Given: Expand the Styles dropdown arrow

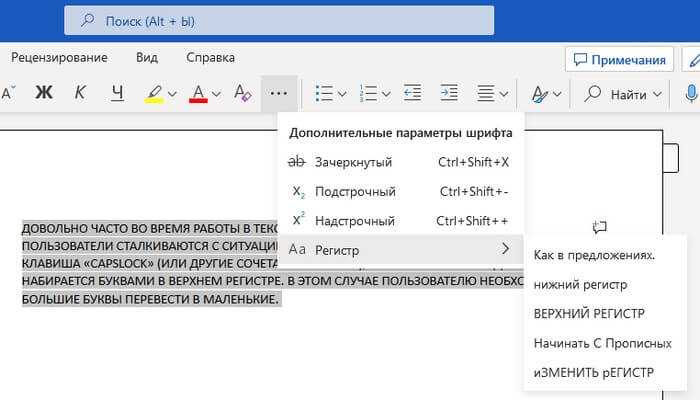Looking at the screenshot, I should [x=557, y=94].
